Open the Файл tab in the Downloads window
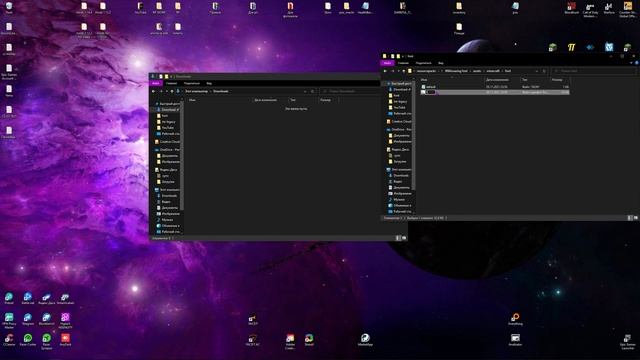The width and height of the screenshot is (640, 360). [x=156, y=83]
